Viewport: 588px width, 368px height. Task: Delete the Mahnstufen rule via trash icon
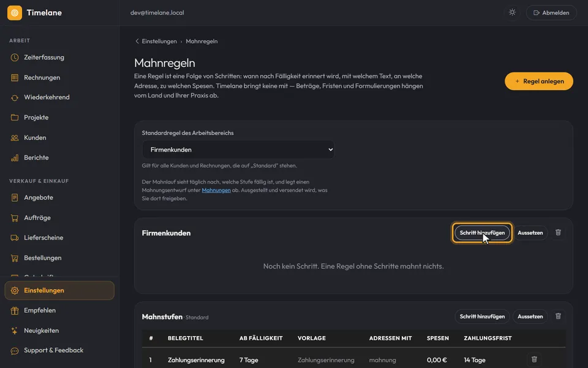(558, 316)
